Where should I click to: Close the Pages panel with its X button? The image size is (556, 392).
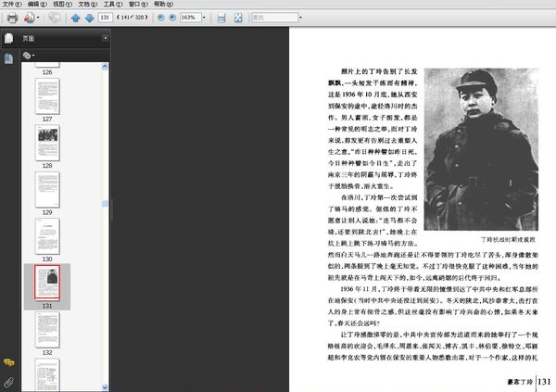(106, 39)
